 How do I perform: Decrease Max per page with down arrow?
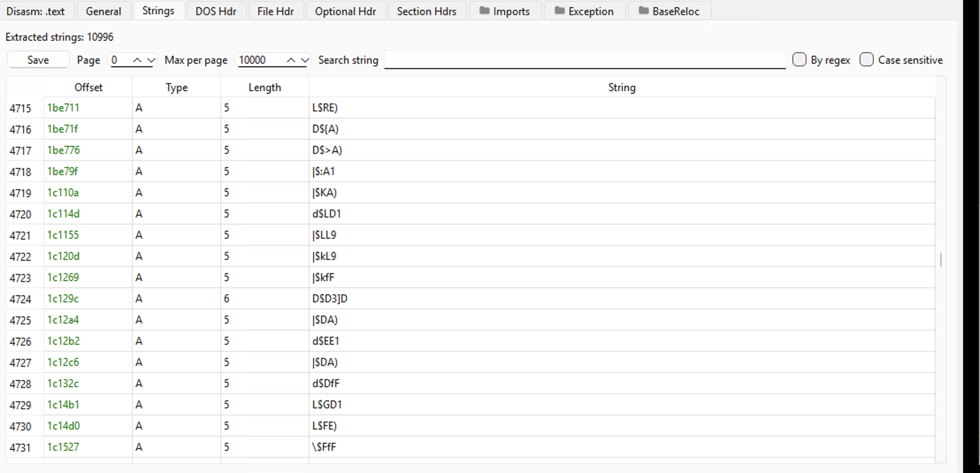(305, 60)
